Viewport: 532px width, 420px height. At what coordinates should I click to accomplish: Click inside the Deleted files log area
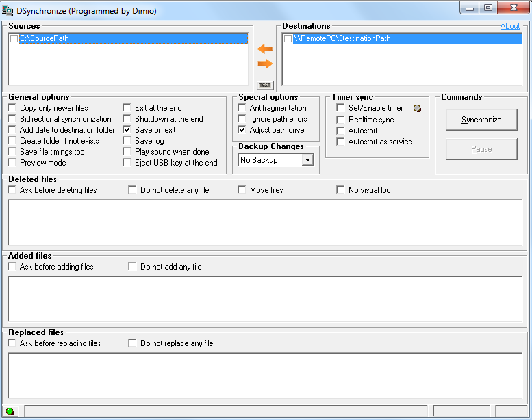264,222
